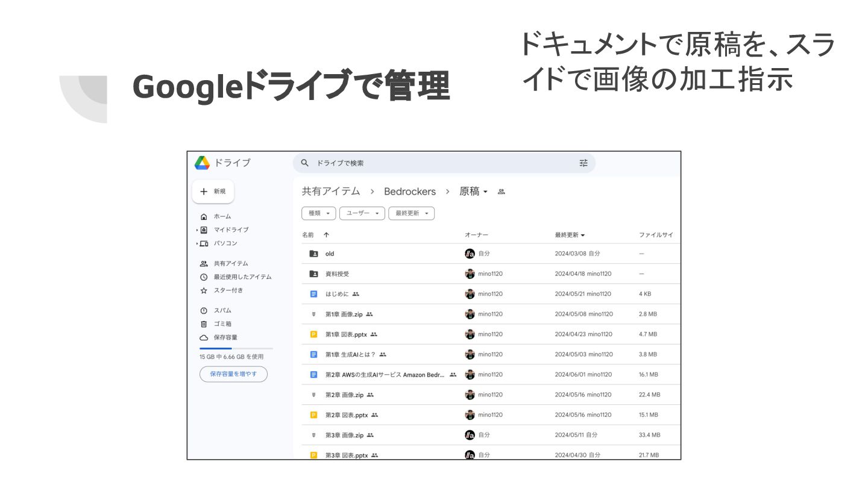The height and width of the screenshot is (488, 868).
Task: Click mino1120 avatar in 資料授受 row
Action: 470,274
